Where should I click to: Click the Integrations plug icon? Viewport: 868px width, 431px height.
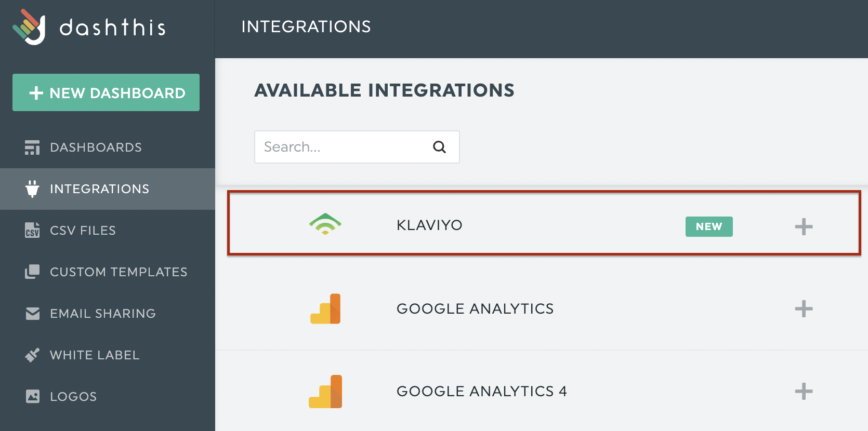pyautogui.click(x=32, y=188)
